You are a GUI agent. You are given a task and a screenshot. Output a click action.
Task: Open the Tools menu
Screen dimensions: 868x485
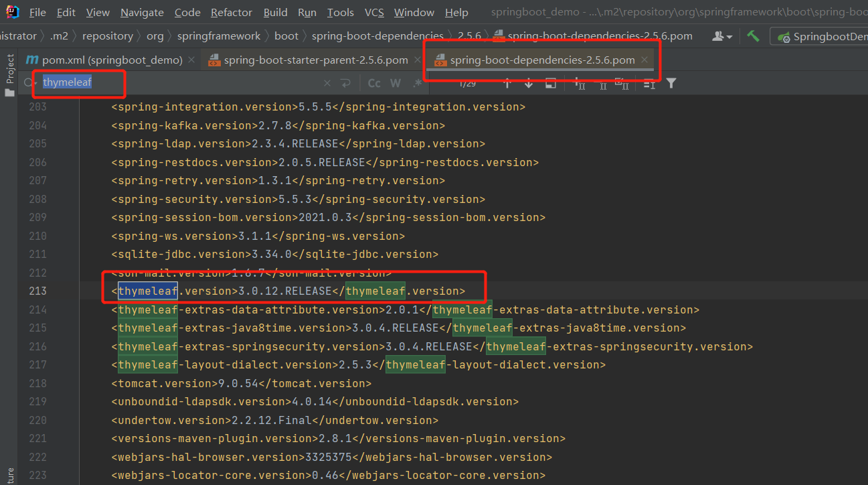341,12
